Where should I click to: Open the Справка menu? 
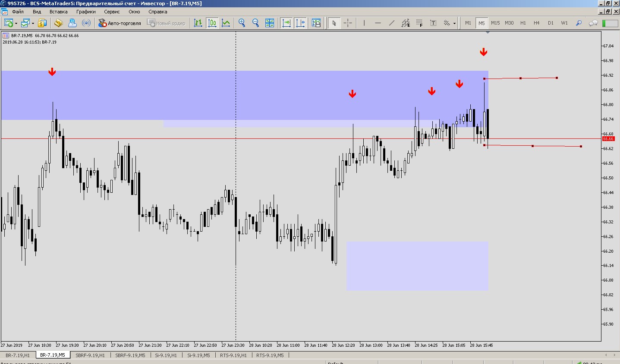pos(157,12)
